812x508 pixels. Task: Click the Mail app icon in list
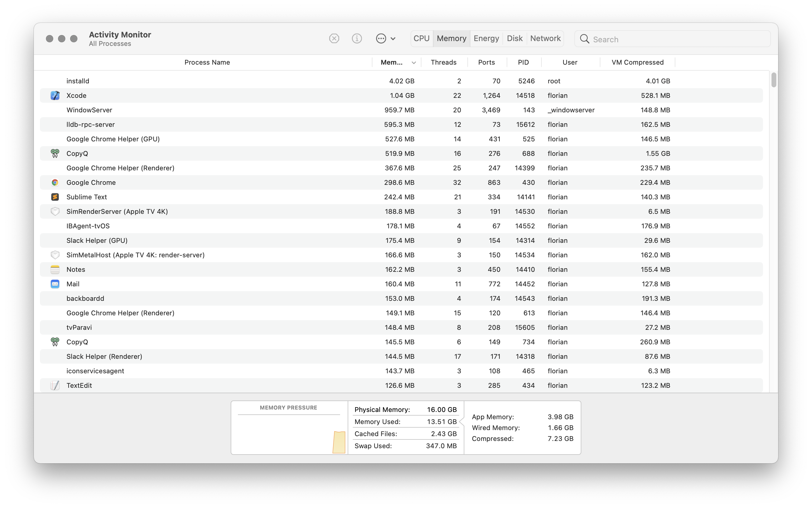coord(55,284)
